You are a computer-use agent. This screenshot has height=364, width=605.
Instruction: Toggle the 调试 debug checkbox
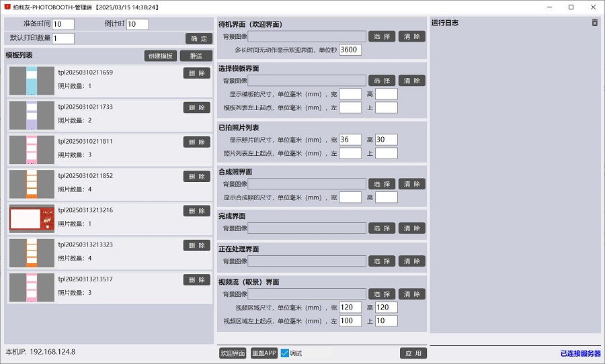click(x=285, y=353)
